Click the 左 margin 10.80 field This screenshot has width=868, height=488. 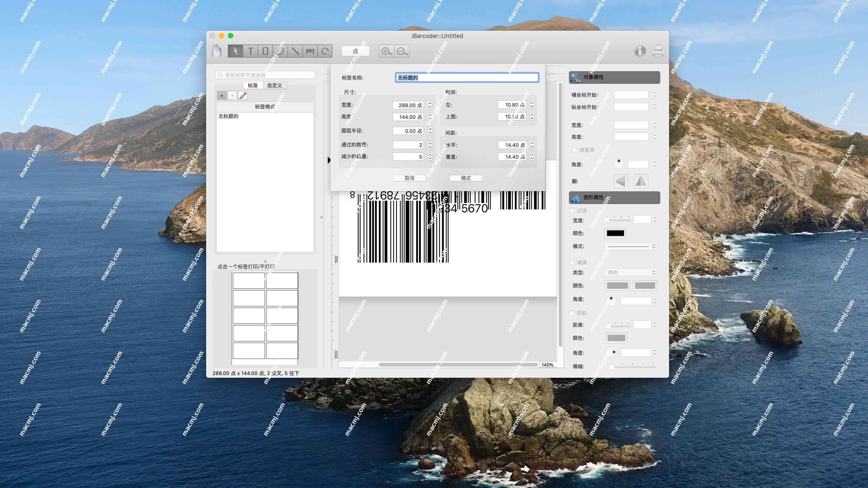point(512,105)
